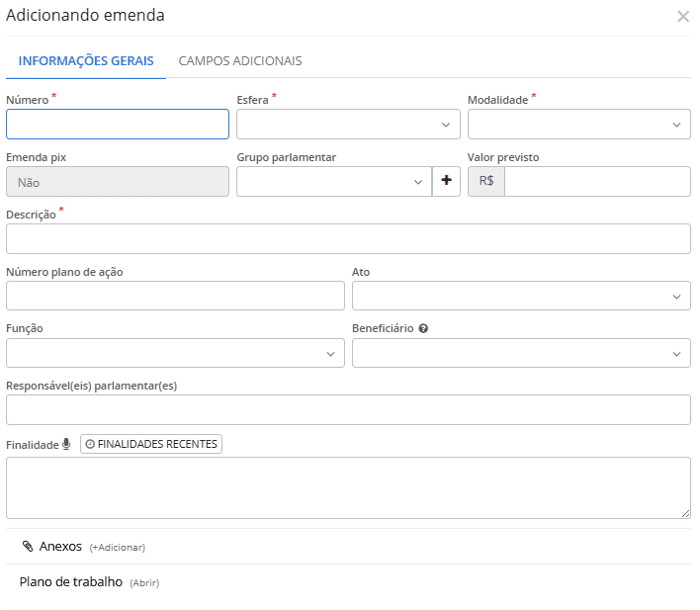Click into the Descrição text field
The image size is (700, 610).
(x=348, y=239)
